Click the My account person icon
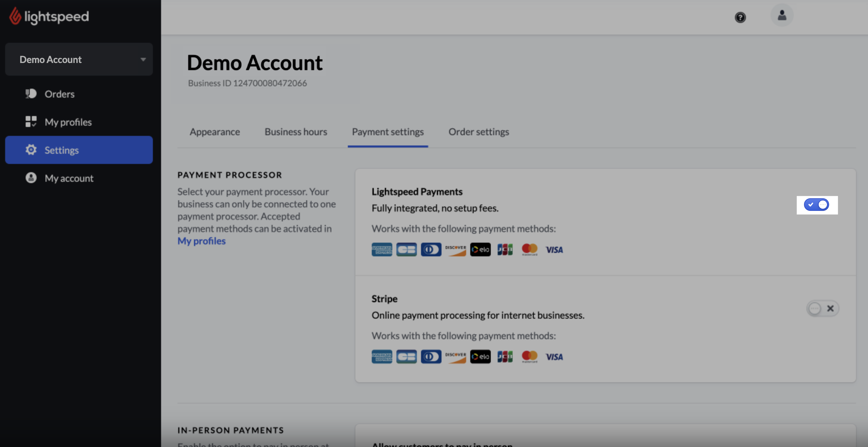This screenshot has width=868, height=447. tap(31, 178)
